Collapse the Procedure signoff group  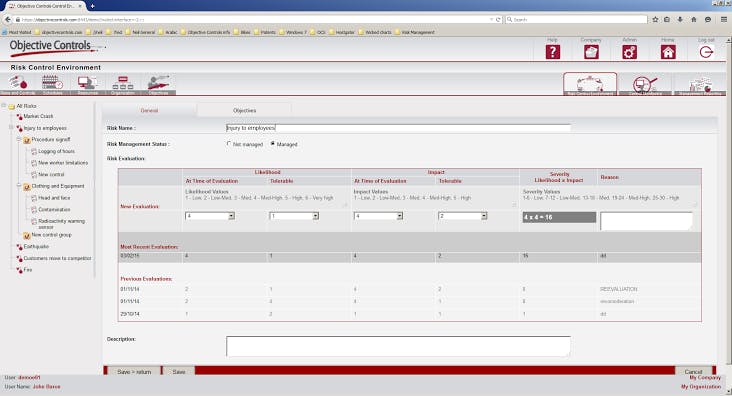point(19,139)
